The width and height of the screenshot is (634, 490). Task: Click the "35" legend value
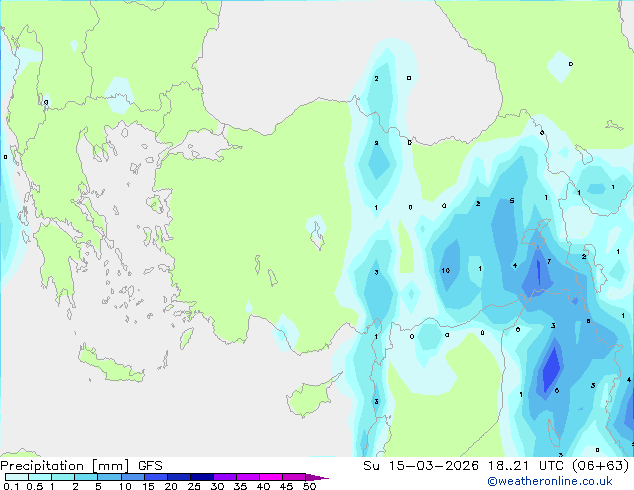click(x=240, y=486)
